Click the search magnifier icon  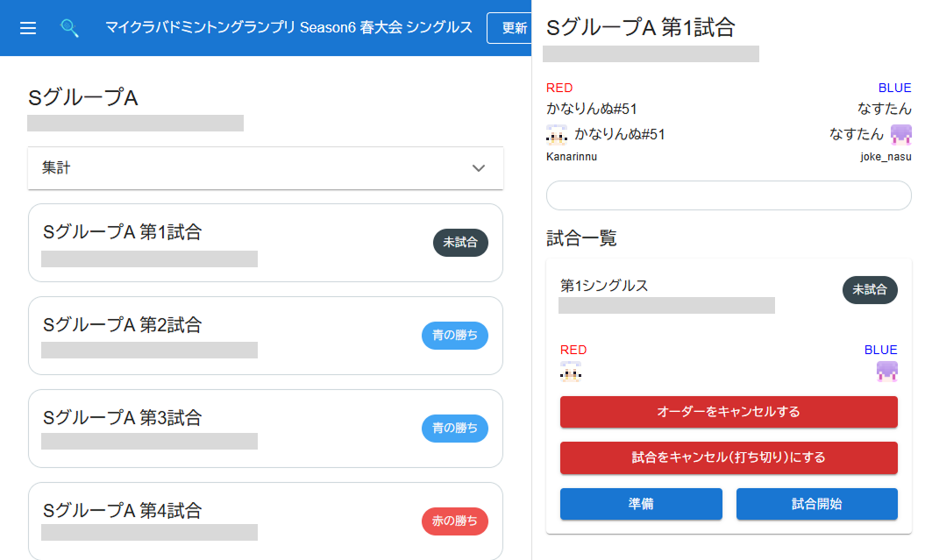tap(69, 28)
